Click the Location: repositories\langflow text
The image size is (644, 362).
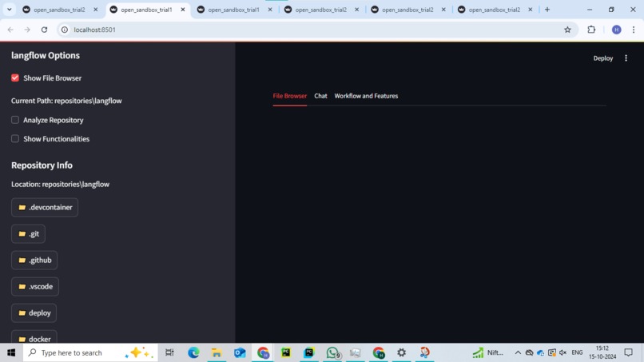(x=61, y=184)
